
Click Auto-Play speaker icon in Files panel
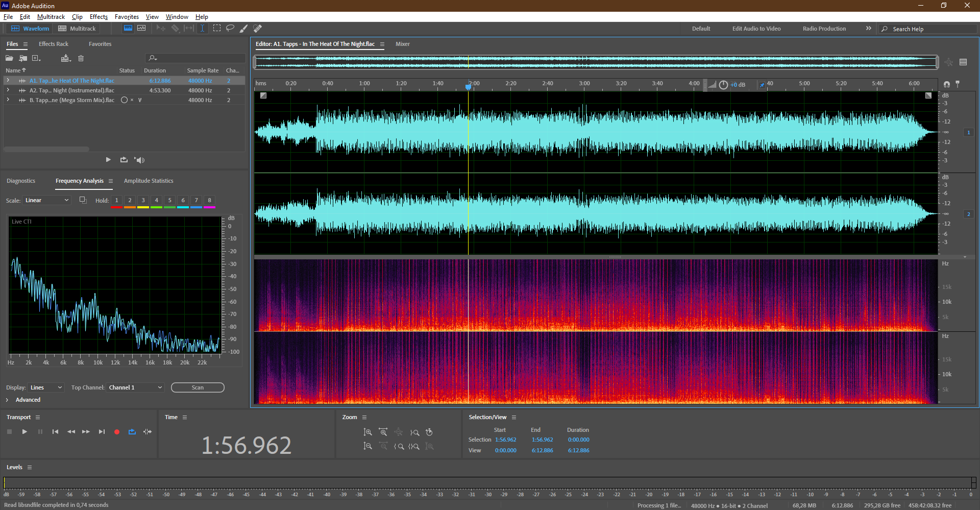pyautogui.click(x=139, y=160)
